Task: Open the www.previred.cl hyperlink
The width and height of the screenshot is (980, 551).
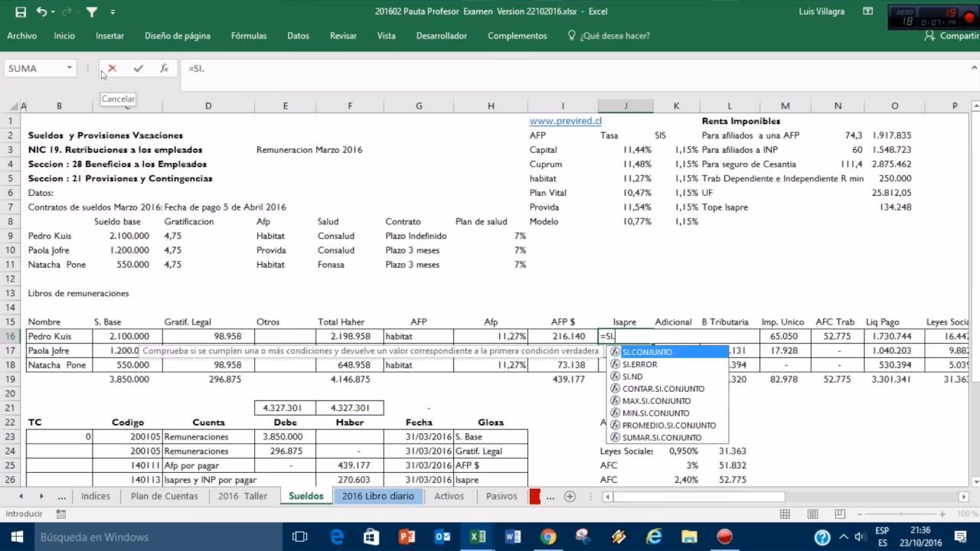Action: pyautogui.click(x=565, y=121)
